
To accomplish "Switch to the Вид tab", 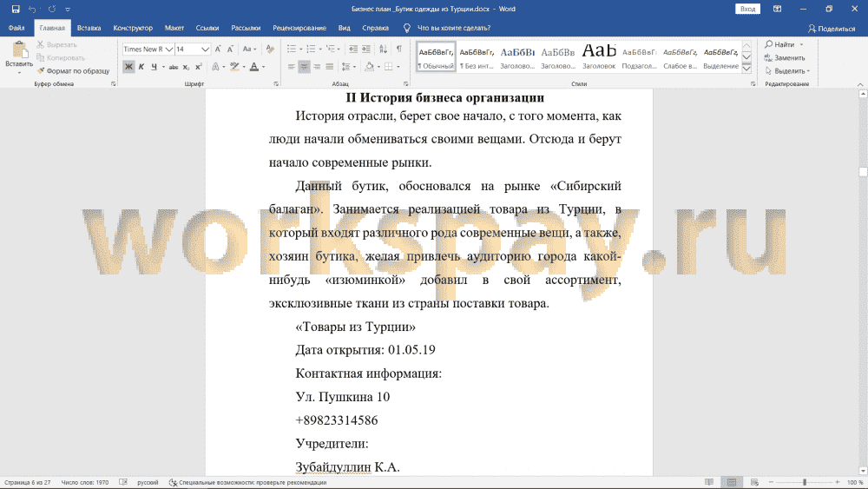I will pyautogui.click(x=345, y=28).
